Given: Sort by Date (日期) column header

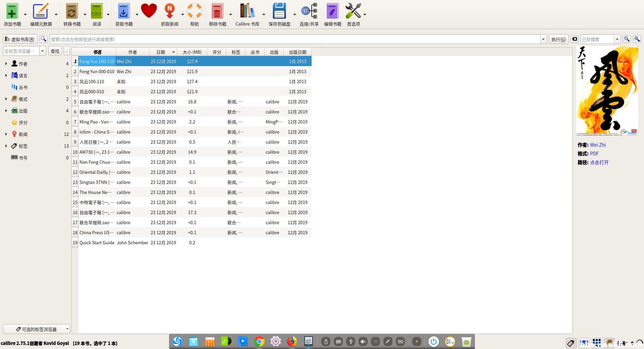Looking at the screenshot, I should [x=163, y=52].
